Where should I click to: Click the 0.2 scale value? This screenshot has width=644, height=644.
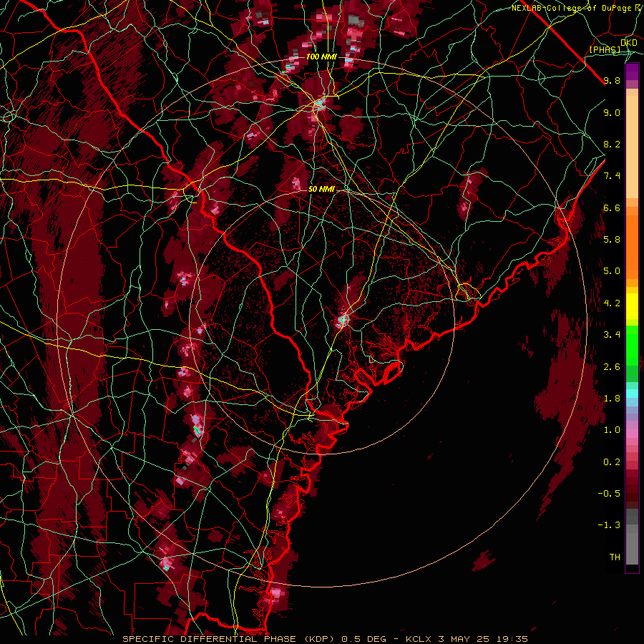[612, 462]
